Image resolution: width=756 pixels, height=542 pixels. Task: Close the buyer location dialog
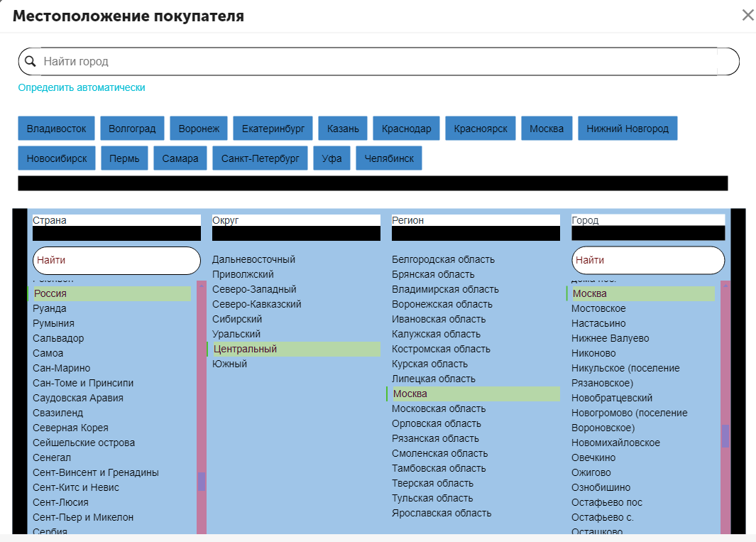pyautogui.click(x=747, y=16)
